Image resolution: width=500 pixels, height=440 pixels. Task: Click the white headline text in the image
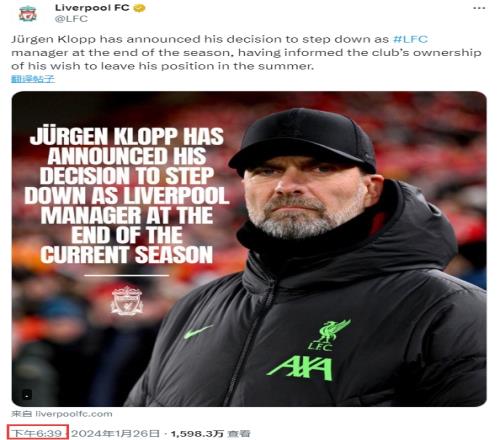tap(127, 196)
